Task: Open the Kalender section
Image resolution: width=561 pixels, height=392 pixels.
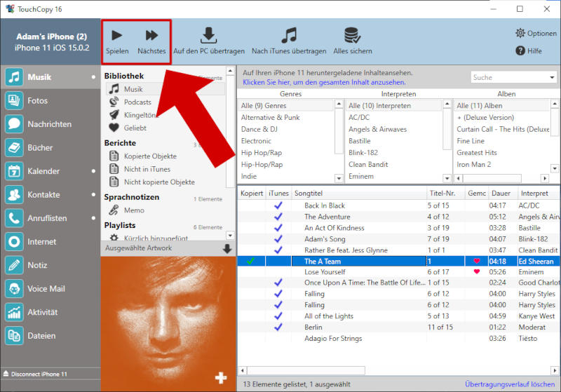Action: [x=50, y=171]
